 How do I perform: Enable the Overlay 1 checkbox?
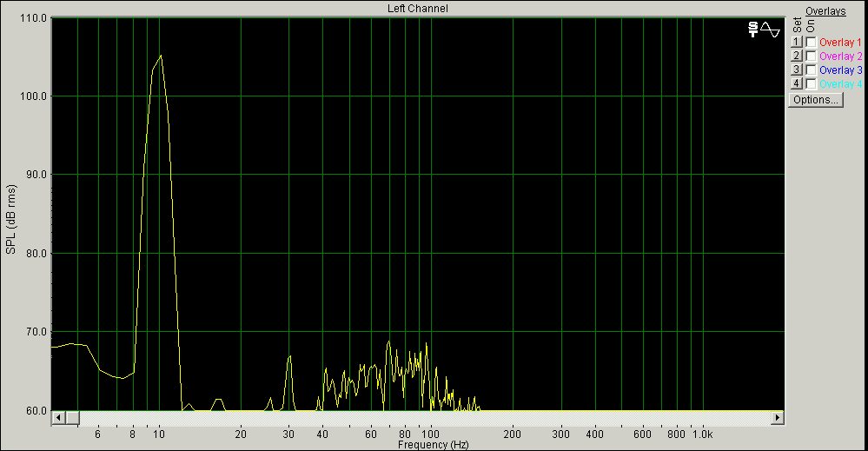(x=811, y=42)
